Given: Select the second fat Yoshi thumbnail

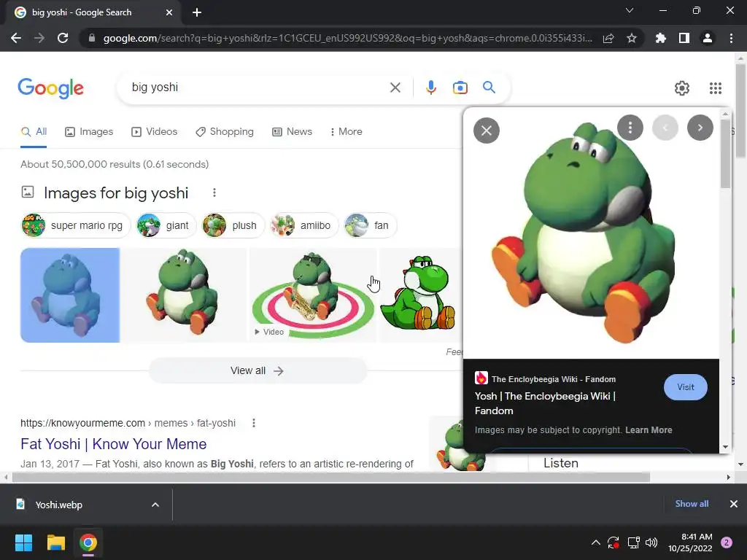Looking at the screenshot, I should pos(185,295).
